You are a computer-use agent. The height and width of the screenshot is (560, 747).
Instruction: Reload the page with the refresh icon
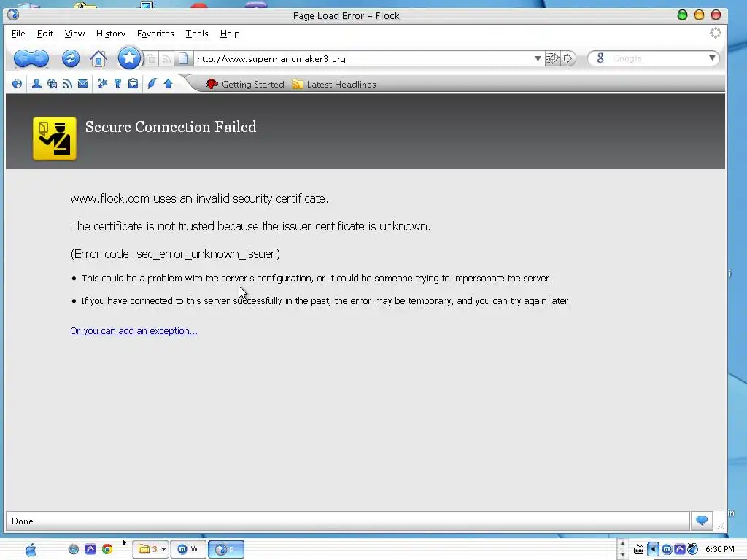click(x=71, y=58)
